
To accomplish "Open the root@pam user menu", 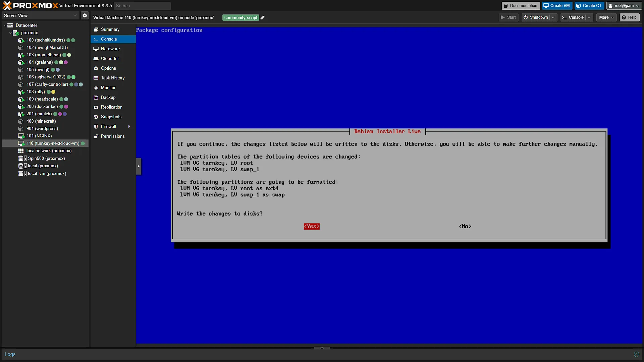I will (624, 6).
